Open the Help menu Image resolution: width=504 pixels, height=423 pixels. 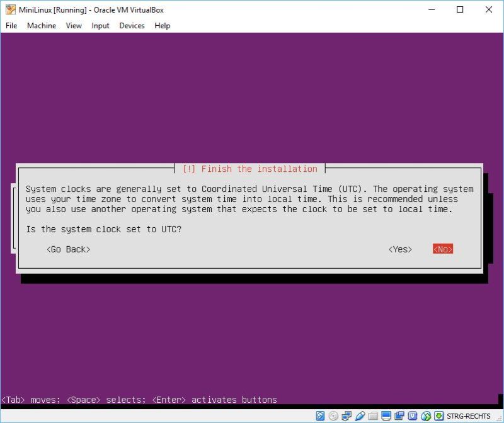pos(162,26)
